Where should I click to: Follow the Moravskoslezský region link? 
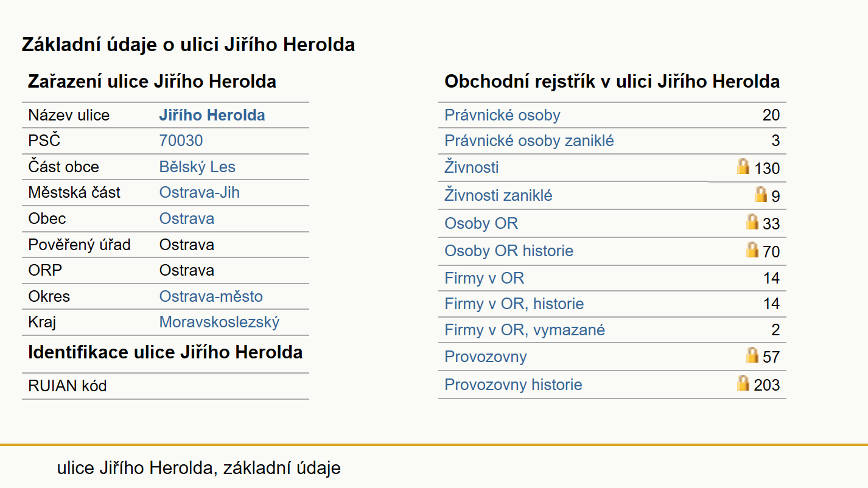click(219, 322)
